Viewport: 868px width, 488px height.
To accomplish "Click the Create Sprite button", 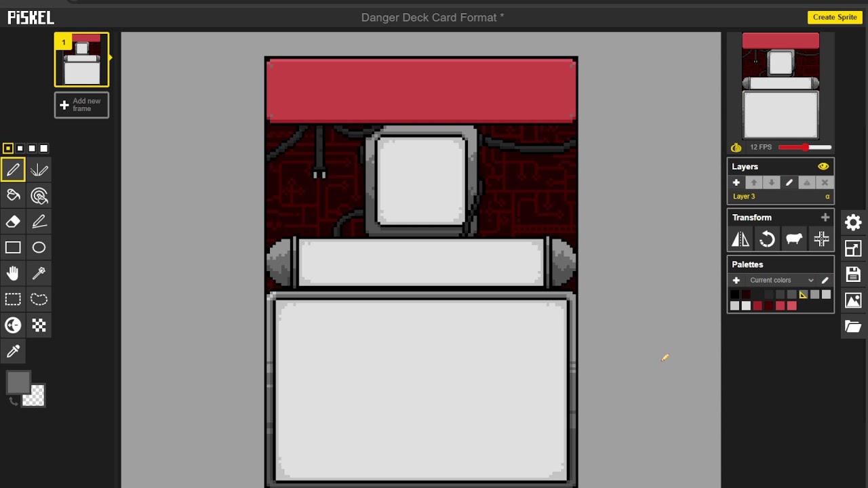I will coord(835,17).
